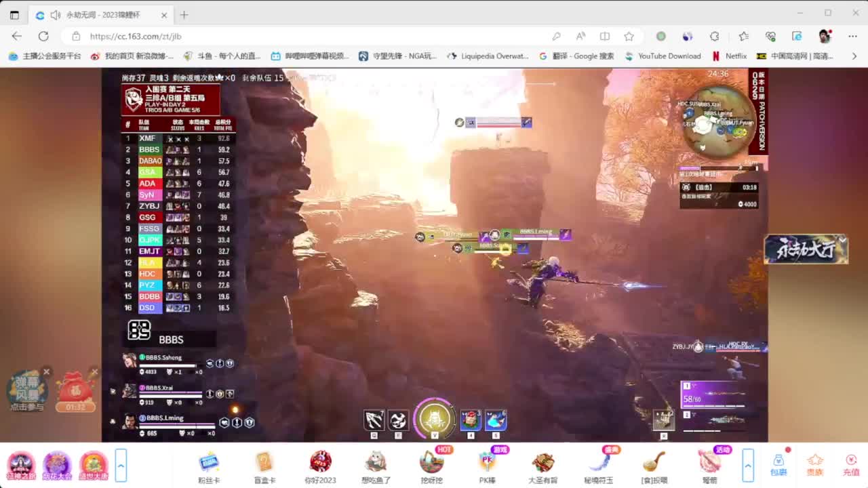Pick the 想吃鱼了 cat gift
The width and height of the screenshot is (868, 488).
pos(376,467)
